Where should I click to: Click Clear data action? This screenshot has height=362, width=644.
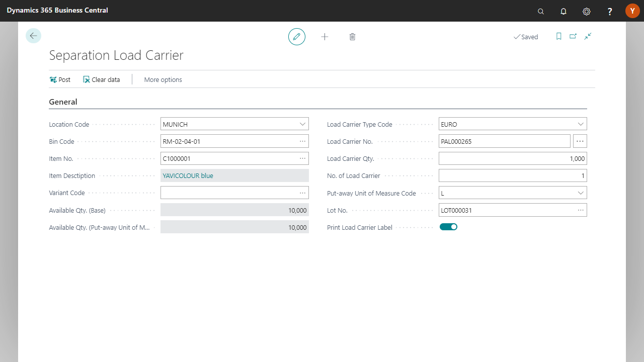pyautogui.click(x=102, y=79)
